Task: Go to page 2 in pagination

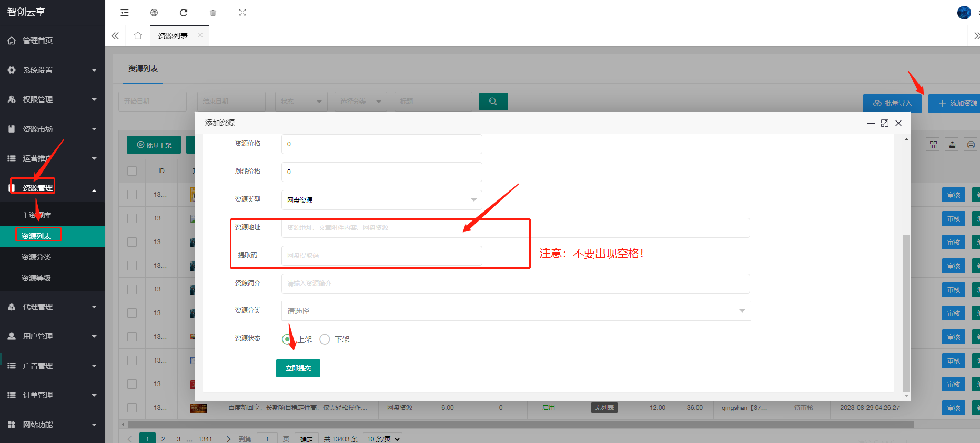Action: click(x=163, y=439)
